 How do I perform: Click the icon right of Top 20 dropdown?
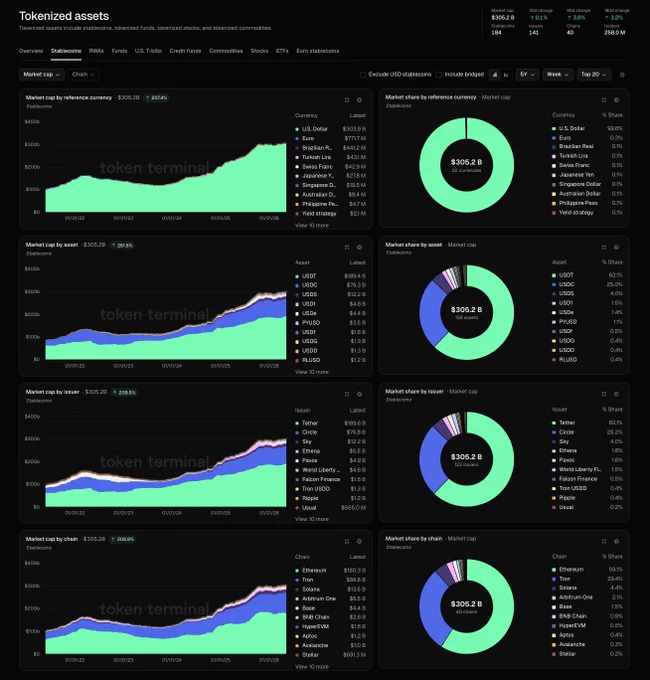coord(622,75)
